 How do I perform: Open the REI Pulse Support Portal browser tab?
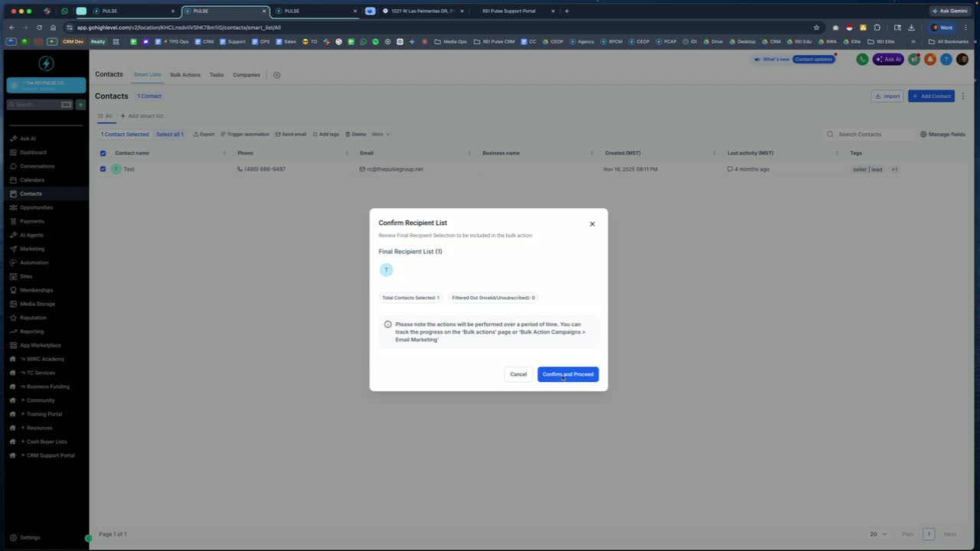pos(509,11)
